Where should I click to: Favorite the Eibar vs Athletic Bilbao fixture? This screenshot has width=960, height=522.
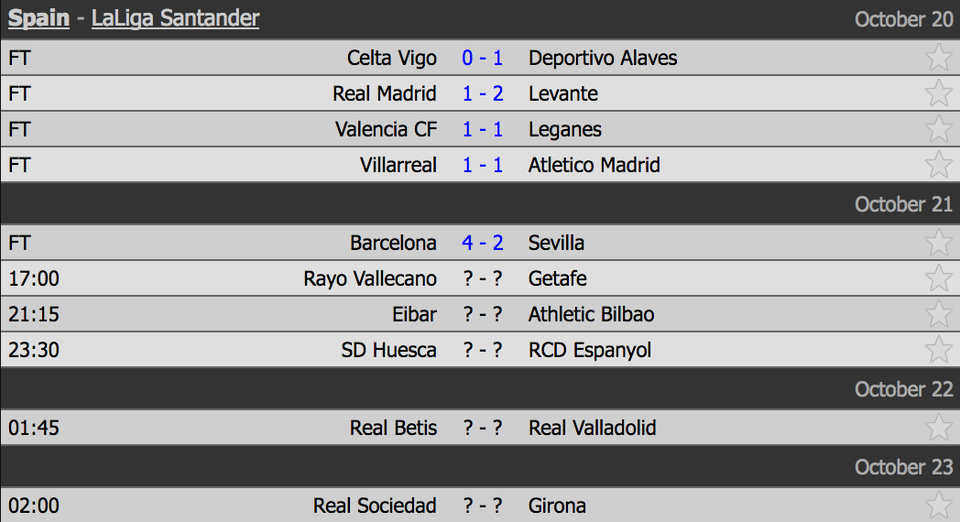click(938, 313)
